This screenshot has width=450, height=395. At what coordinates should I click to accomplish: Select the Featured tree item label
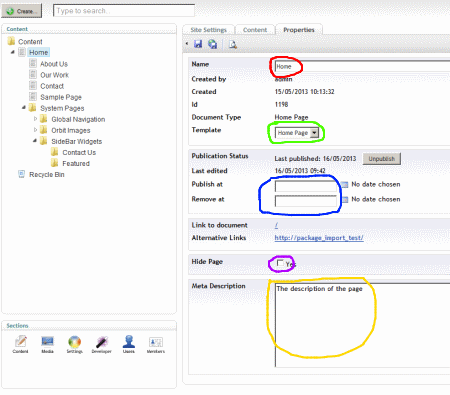76,163
